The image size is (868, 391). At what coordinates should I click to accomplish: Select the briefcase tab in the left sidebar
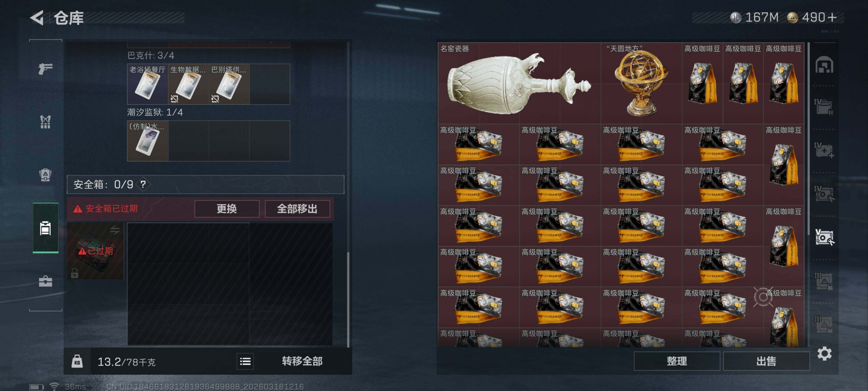45,281
